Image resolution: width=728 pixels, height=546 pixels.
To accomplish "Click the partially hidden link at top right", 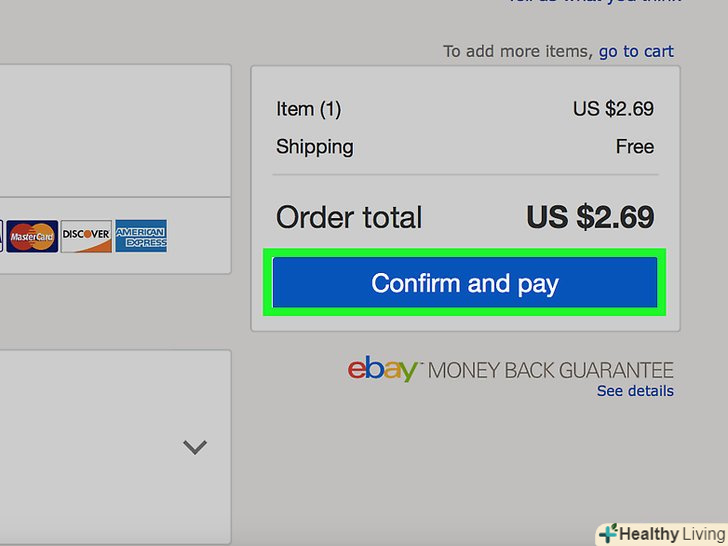I will tap(590, 3).
